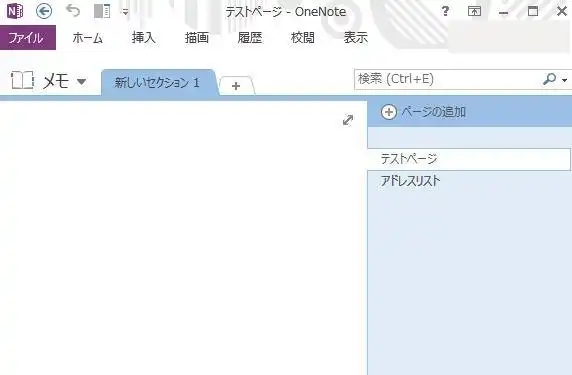Click the OneNote application icon

click(x=15, y=11)
